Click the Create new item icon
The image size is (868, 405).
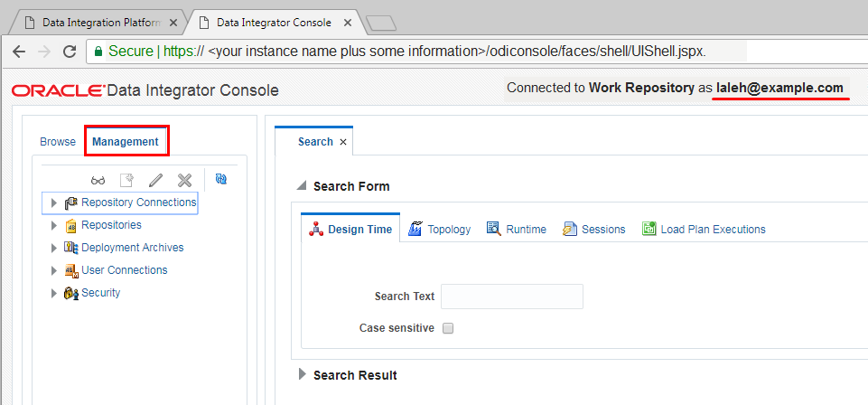point(126,180)
